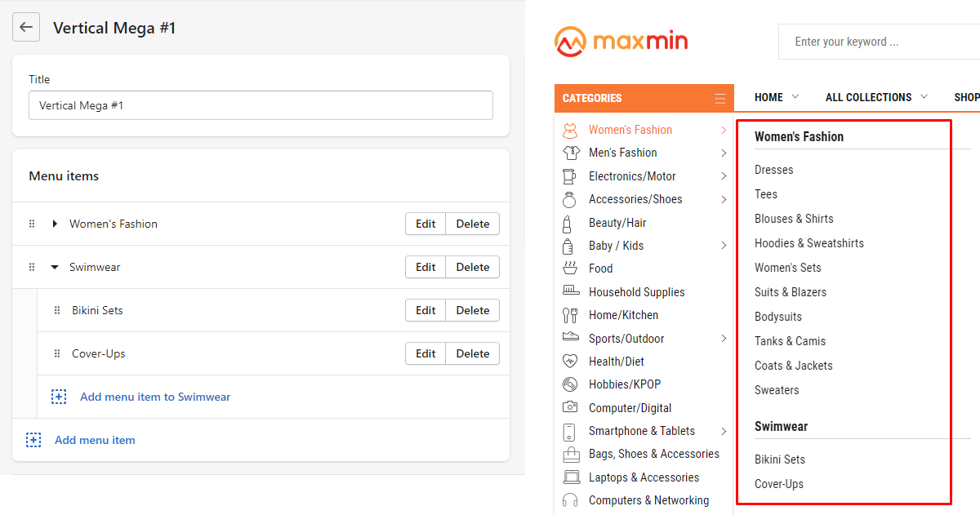Click the Food category bowl icon
The height and width of the screenshot is (515, 980).
(570, 269)
